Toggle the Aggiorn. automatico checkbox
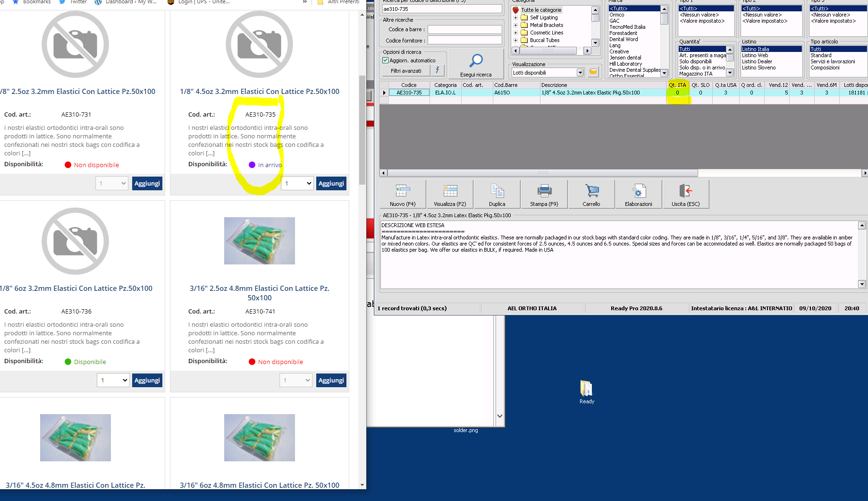 (386, 60)
